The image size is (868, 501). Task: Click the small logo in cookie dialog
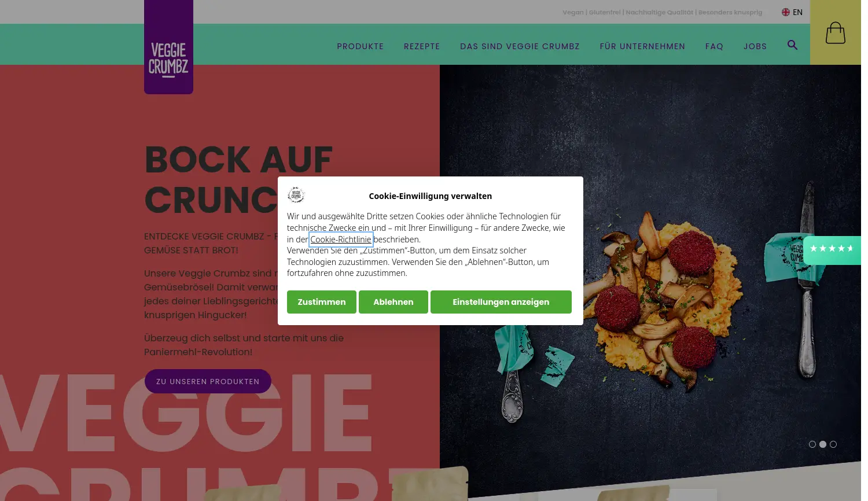(x=296, y=195)
